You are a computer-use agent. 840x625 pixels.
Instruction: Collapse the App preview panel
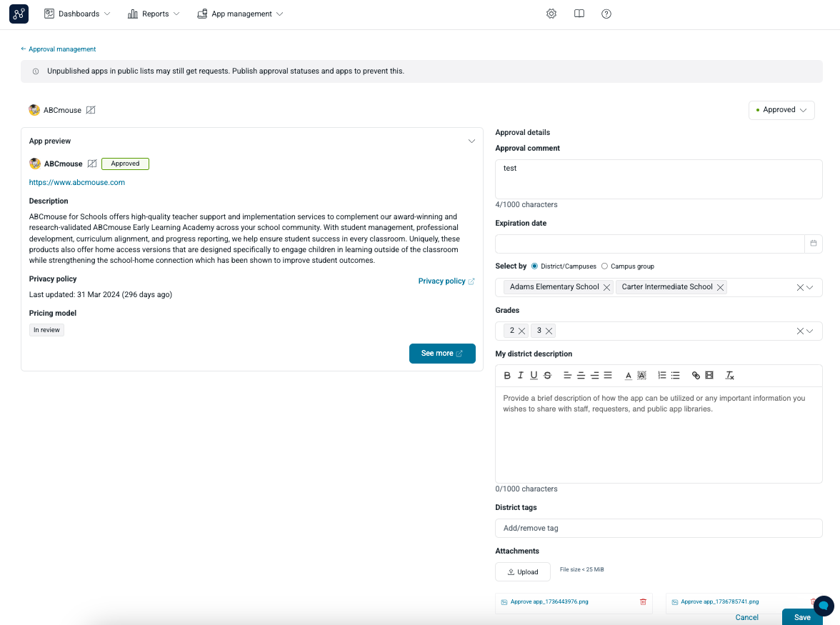[471, 141]
